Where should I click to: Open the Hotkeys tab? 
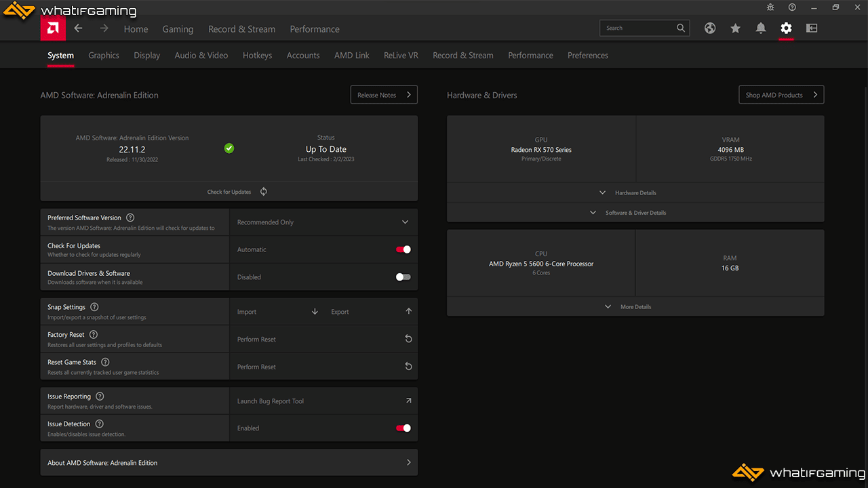(257, 56)
